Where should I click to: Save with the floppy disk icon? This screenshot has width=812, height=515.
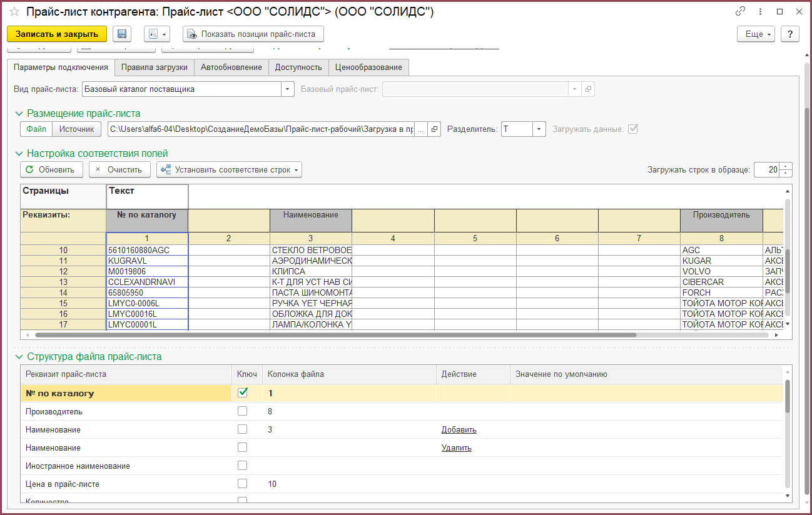pyautogui.click(x=122, y=34)
